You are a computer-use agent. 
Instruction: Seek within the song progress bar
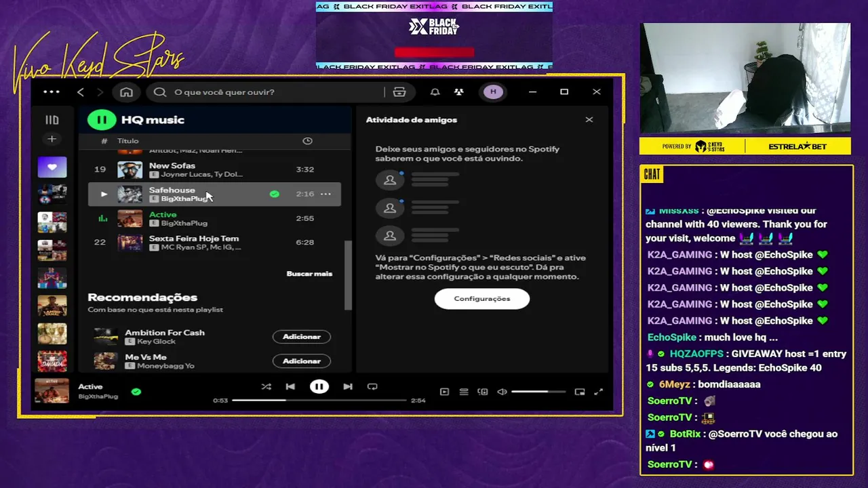coord(319,401)
